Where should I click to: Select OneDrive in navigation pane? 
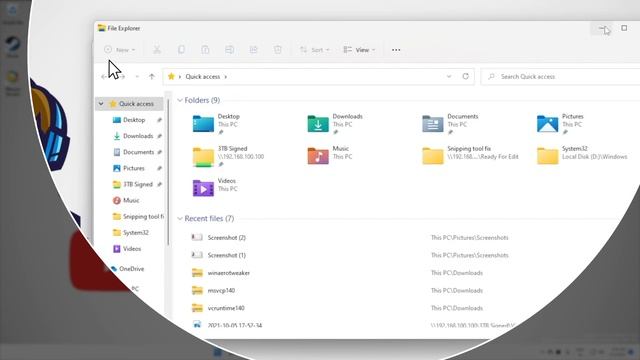tap(131, 269)
